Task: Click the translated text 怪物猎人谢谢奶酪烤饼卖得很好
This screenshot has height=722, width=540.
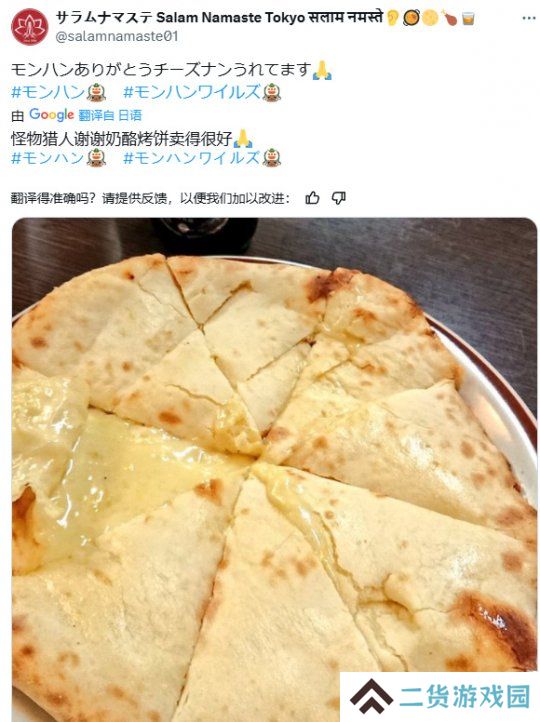Action: [x=122, y=139]
